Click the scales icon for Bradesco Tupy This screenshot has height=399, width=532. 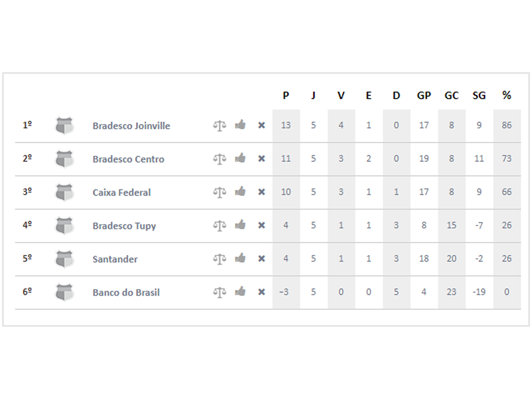(x=220, y=226)
